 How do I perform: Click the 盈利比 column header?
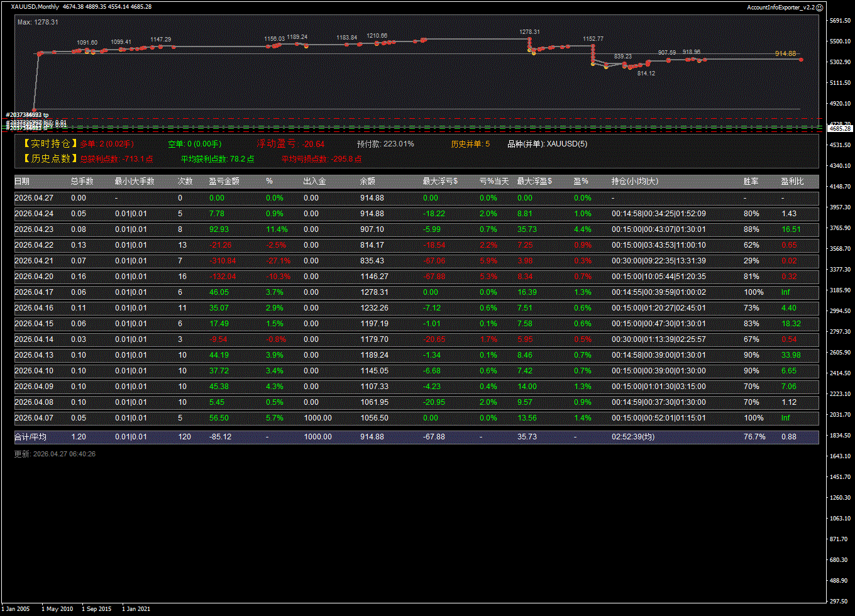pyautogui.click(x=792, y=182)
